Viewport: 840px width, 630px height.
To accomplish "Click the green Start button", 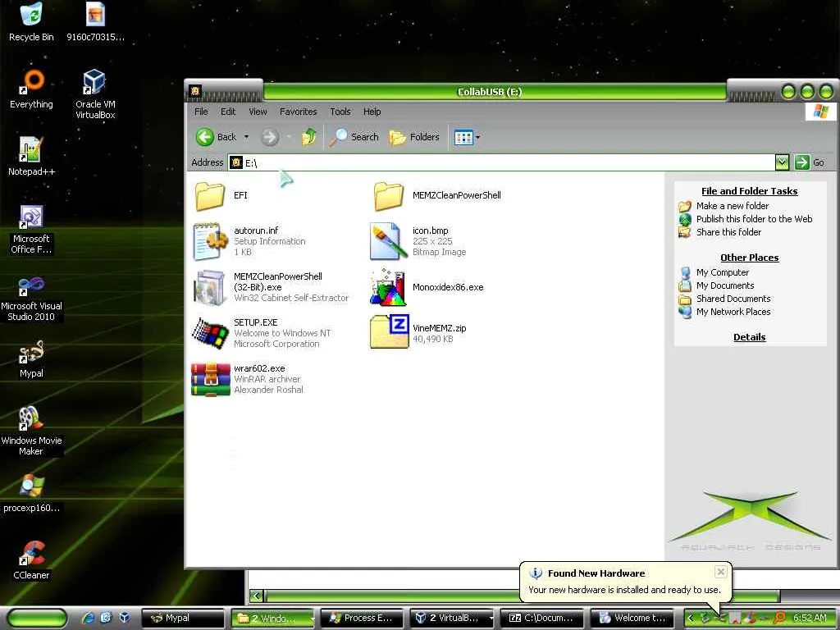I will pos(36,618).
